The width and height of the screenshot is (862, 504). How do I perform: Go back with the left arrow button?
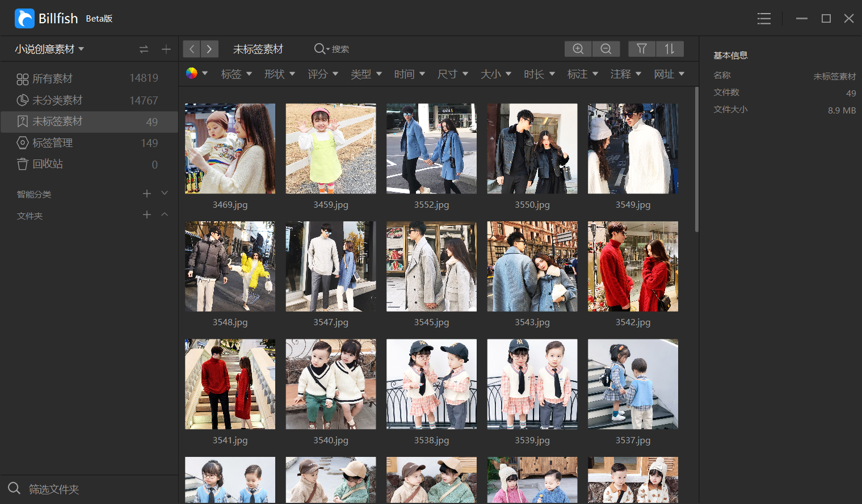pyautogui.click(x=192, y=49)
